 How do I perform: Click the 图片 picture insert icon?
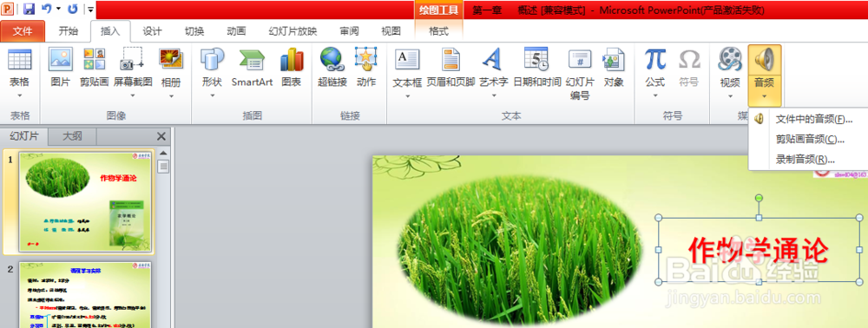coord(61,59)
